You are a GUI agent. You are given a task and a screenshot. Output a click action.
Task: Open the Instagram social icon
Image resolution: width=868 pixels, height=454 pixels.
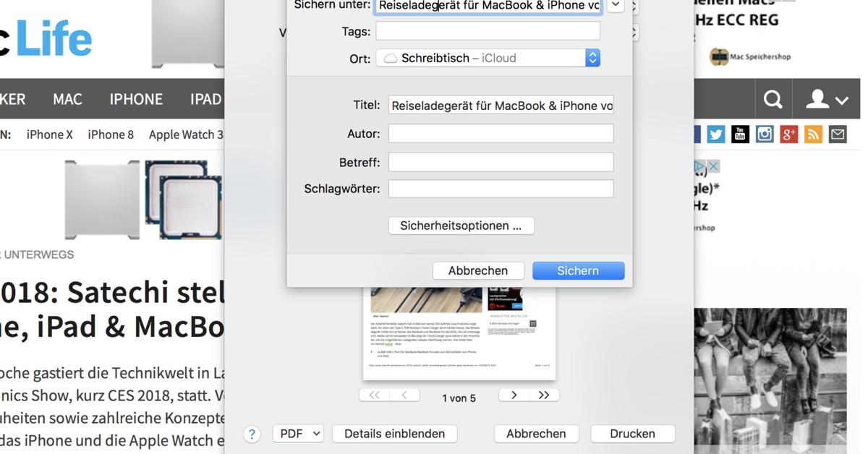tap(765, 134)
